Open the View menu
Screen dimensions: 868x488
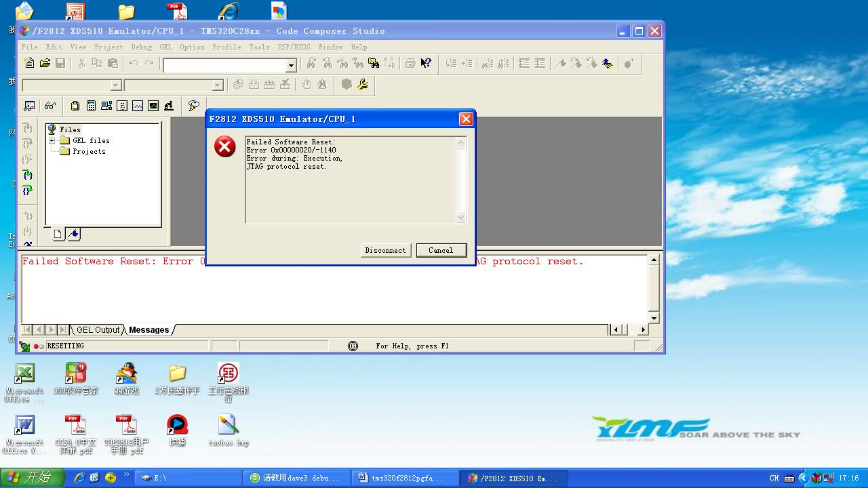[78, 47]
